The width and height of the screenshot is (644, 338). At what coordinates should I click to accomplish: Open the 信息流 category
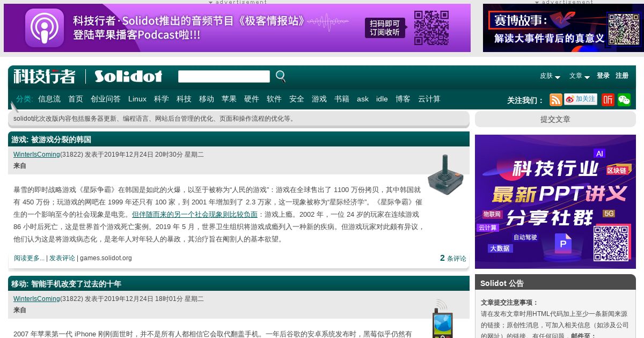click(49, 99)
